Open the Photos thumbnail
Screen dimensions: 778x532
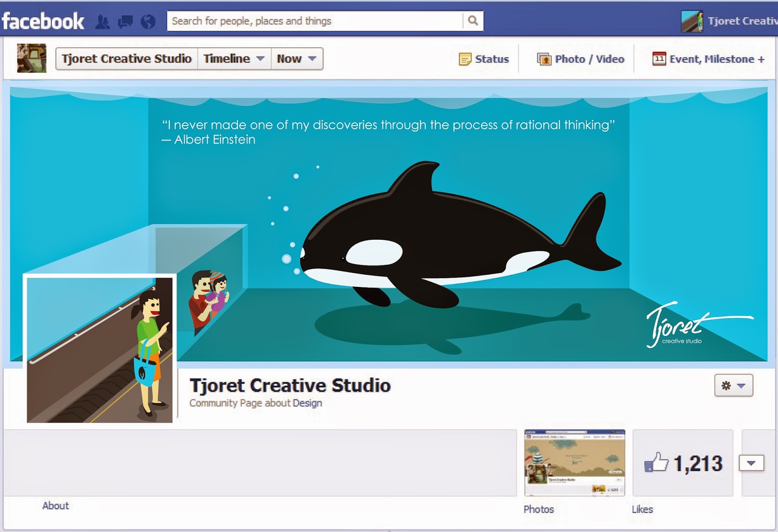[x=575, y=463]
